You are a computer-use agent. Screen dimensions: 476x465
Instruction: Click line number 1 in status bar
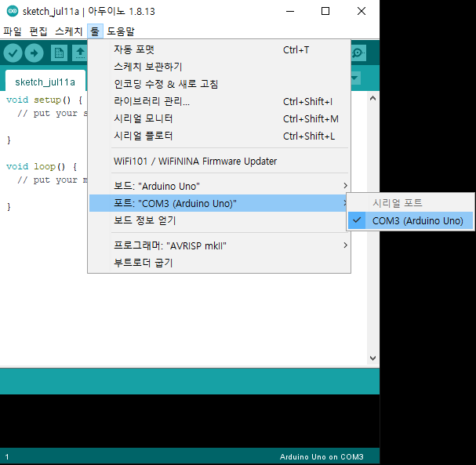pyautogui.click(x=7, y=457)
